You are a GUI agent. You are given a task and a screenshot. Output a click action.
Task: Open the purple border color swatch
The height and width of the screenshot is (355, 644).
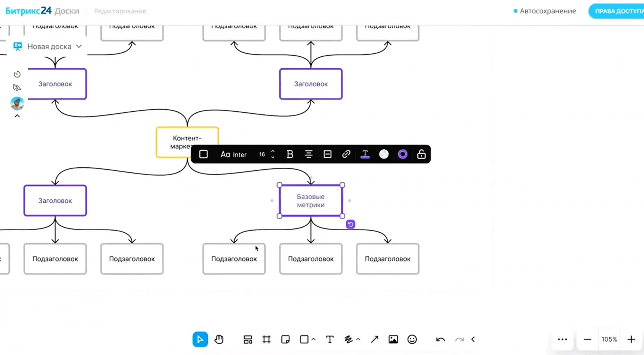coord(402,154)
